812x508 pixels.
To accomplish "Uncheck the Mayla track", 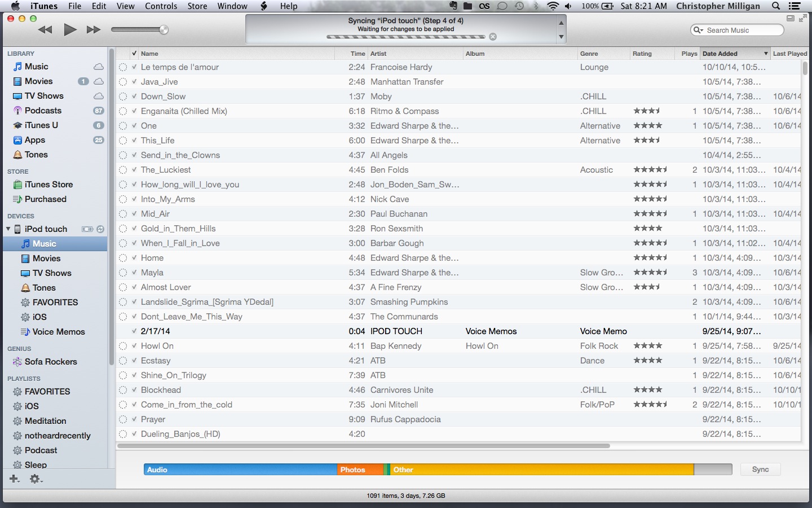I will coord(134,273).
